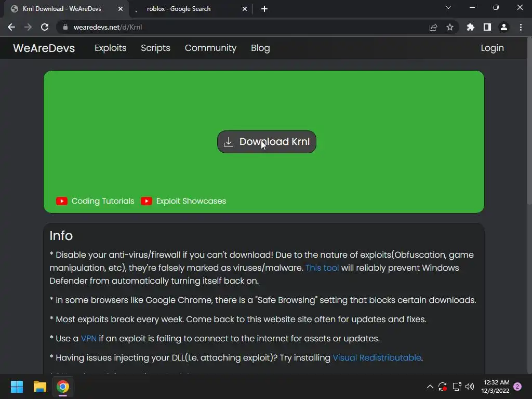Go back to the previous page

[11, 27]
